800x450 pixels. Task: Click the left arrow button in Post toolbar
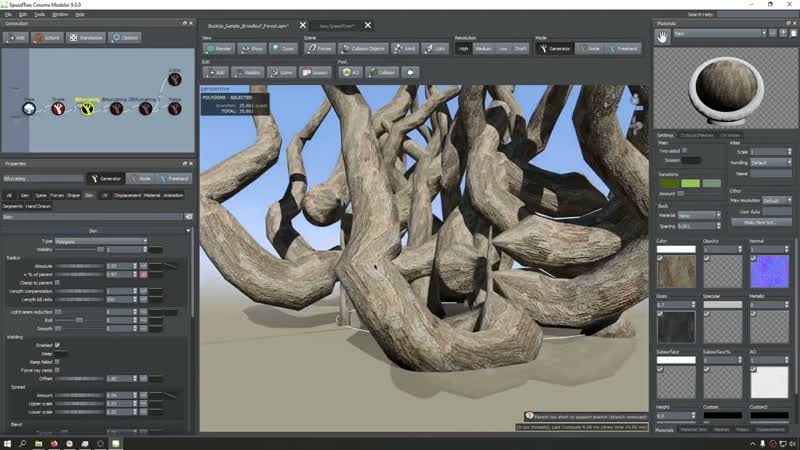(x=410, y=72)
